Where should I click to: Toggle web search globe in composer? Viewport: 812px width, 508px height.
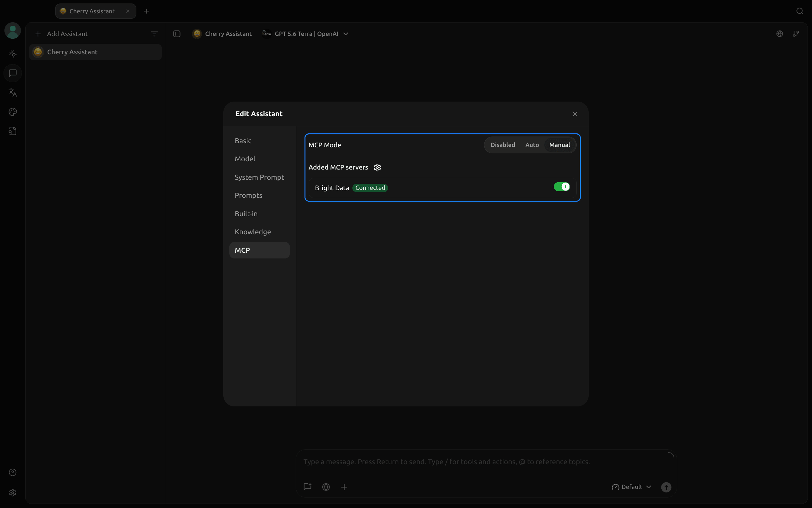[326, 487]
